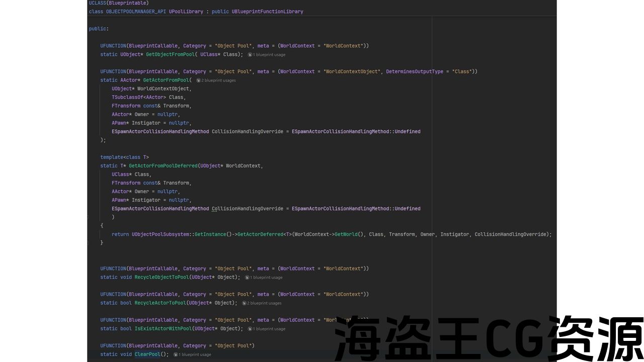Go to UObjectPoolSubsystem in return statement
This screenshot has height=362, width=644.
(159, 234)
